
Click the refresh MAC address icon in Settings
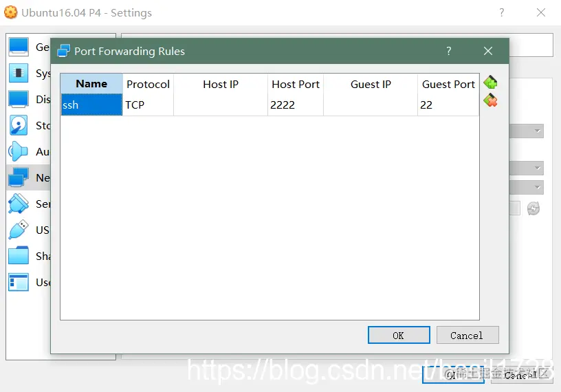[533, 208]
